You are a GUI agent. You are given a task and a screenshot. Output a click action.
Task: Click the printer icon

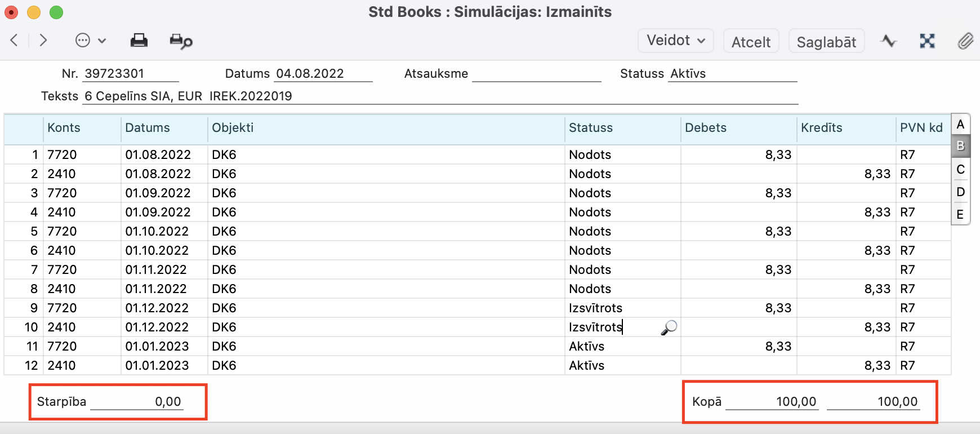click(x=139, y=41)
